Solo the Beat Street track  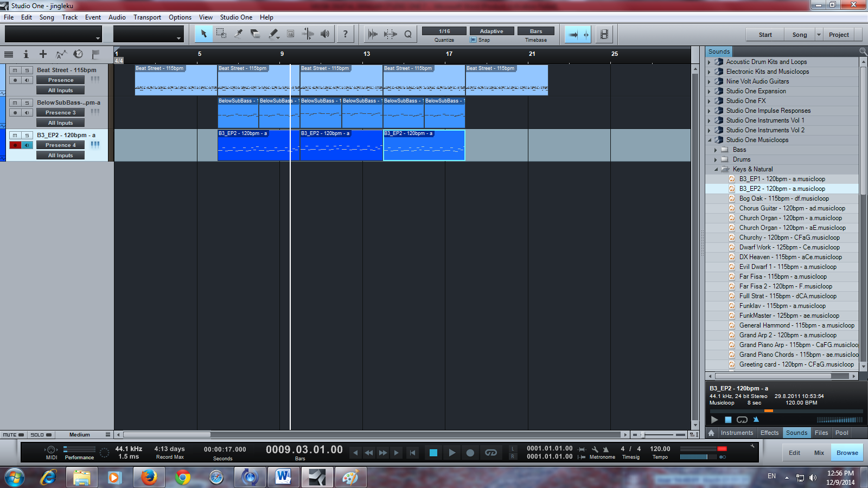(x=27, y=70)
